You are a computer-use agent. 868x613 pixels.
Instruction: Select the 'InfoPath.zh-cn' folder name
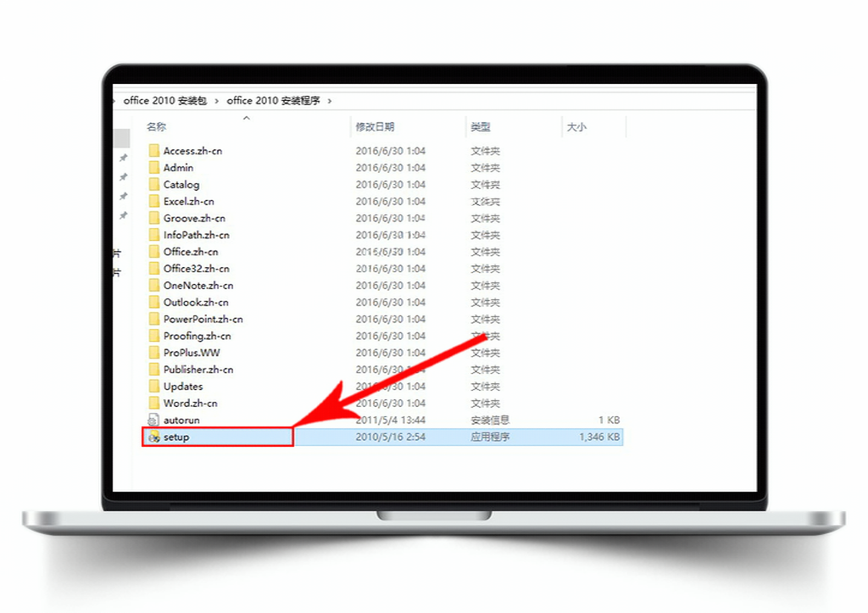click(x=197, y=235)
